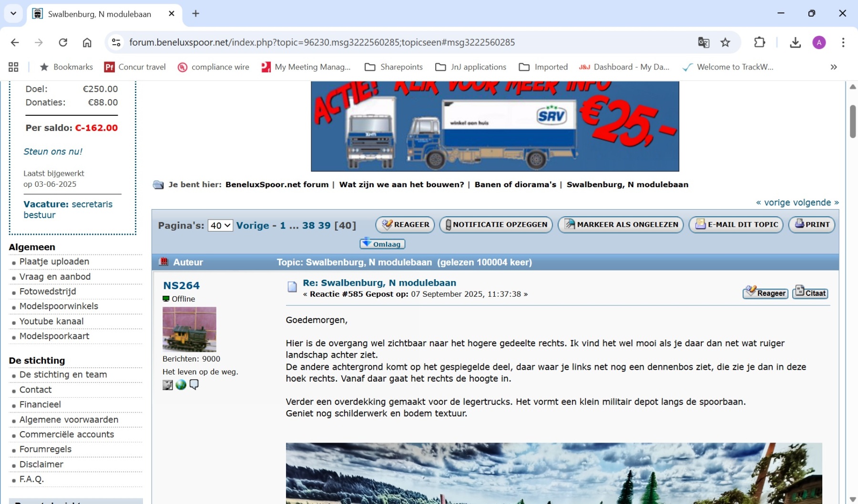Open the profile avatar menu
Screen dimensions: 858x504
coord(819,42)
